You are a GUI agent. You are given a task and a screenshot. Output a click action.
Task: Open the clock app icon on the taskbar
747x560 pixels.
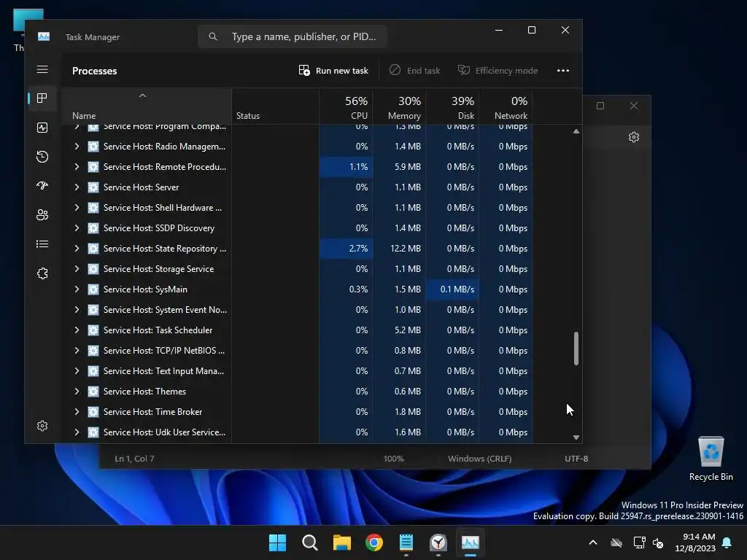(x=438, y=542)
